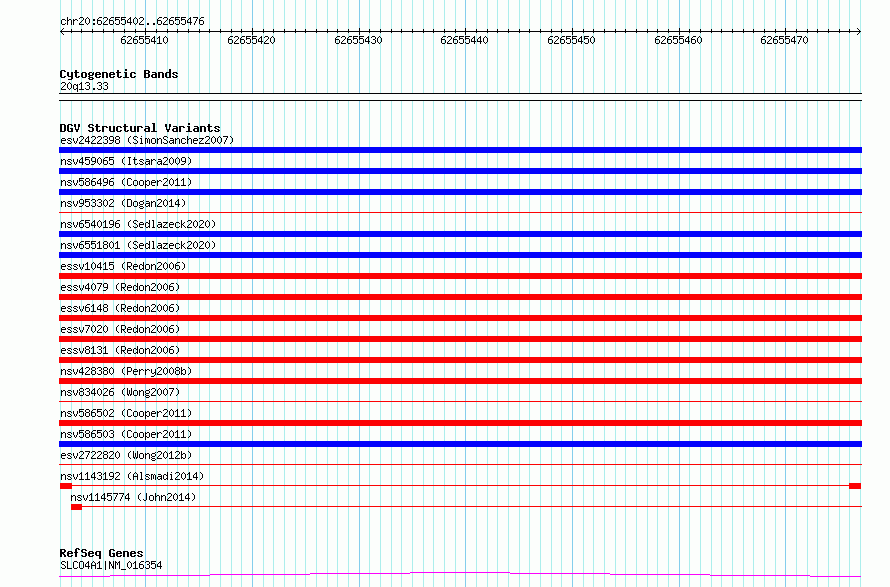Click the Cytogenetic Bands track title
Screen dimensions: 890x587
119,74
